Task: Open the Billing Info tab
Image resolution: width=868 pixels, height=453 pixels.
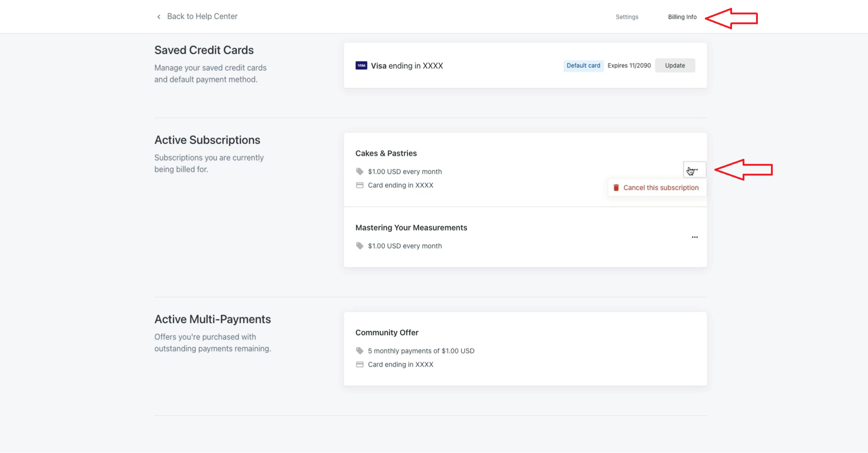Action: (x=682, y=17)
